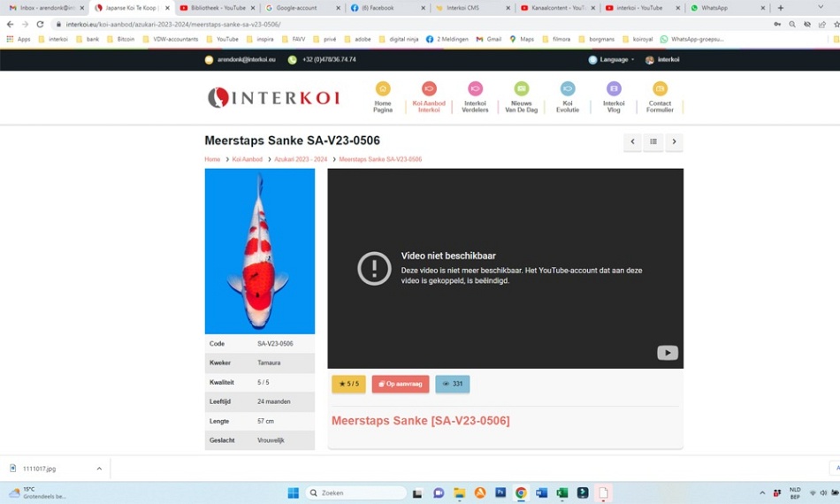Click the koi fish photo thumbnail
The image size is (840, 504).
tap(260, 251)
